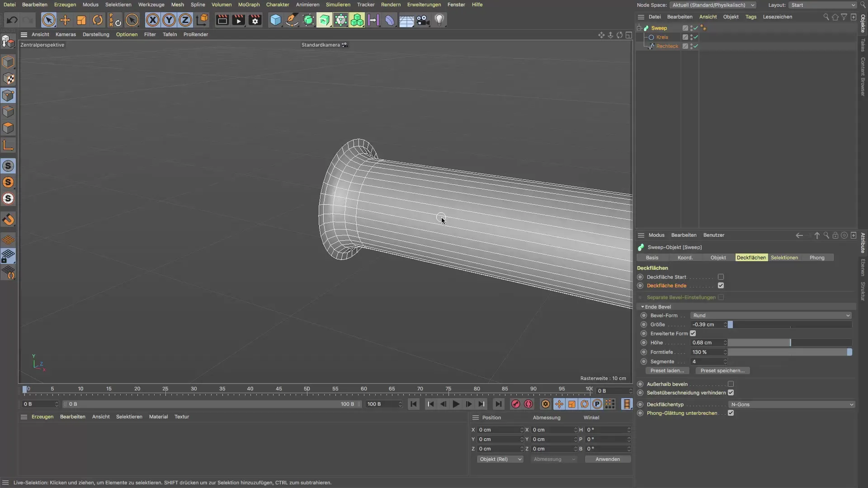The width and height of the screenshot is (868, 488).
Task: Click Preset laden button
Action: (x=667, y=371)
